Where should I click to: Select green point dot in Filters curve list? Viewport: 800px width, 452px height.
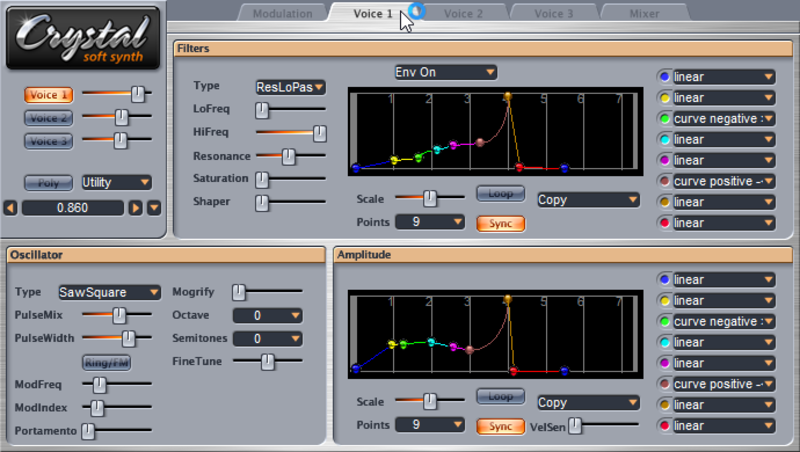pos(664,119)
